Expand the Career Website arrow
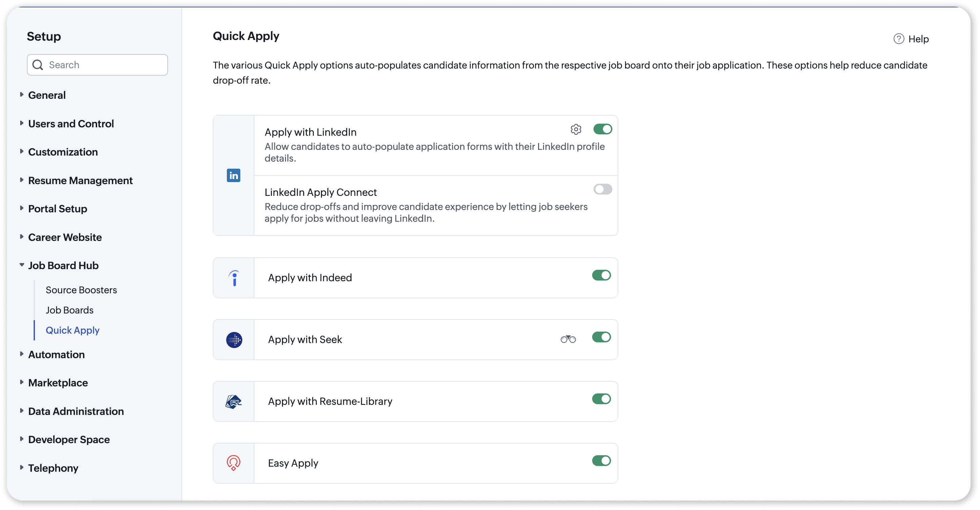This screenshot has height=510, width=980. point(21,237)
